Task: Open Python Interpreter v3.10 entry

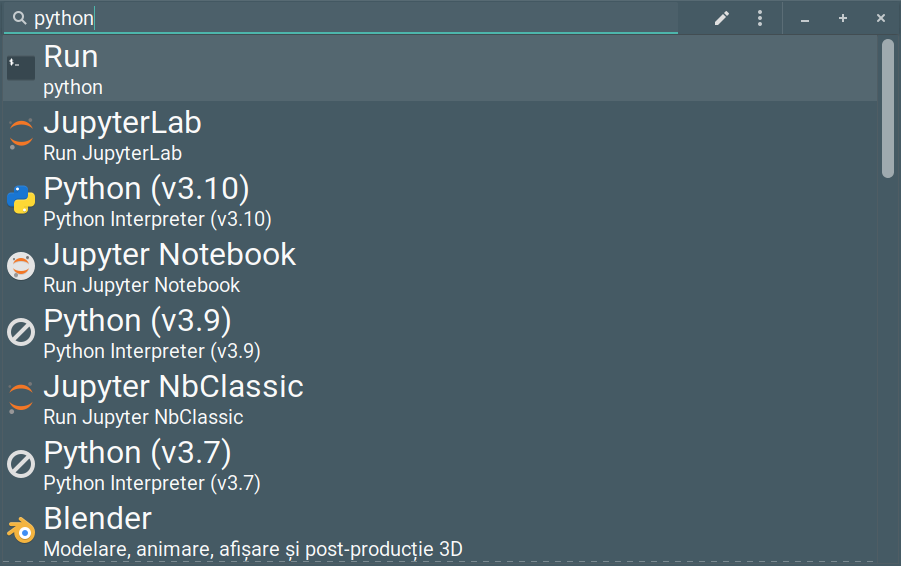Action: [440, 201]
